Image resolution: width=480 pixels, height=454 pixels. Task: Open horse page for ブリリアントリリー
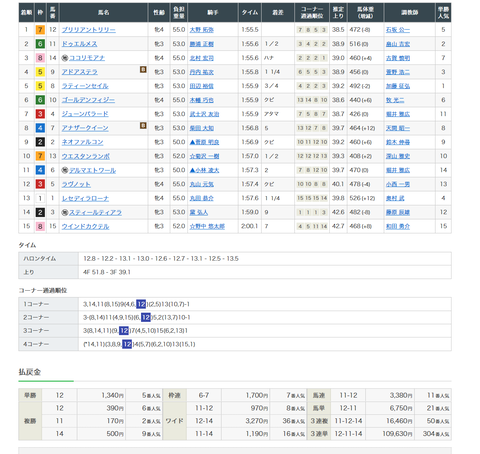coord(89,30)
